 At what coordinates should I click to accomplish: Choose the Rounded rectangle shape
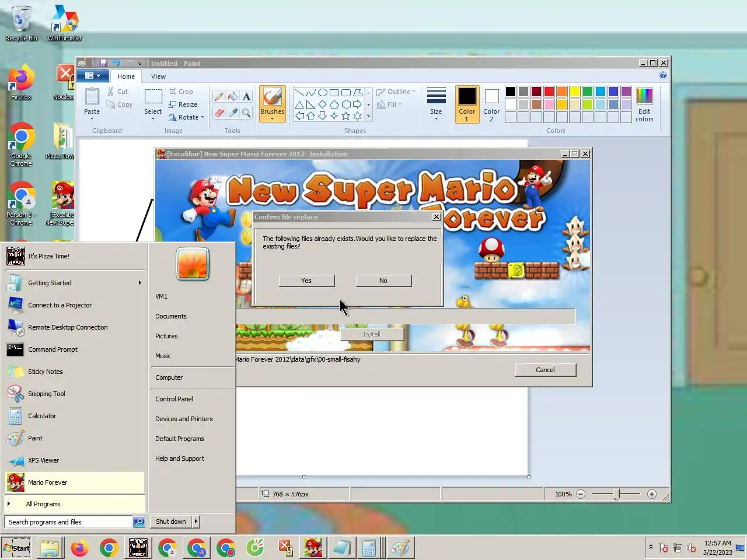345,93
